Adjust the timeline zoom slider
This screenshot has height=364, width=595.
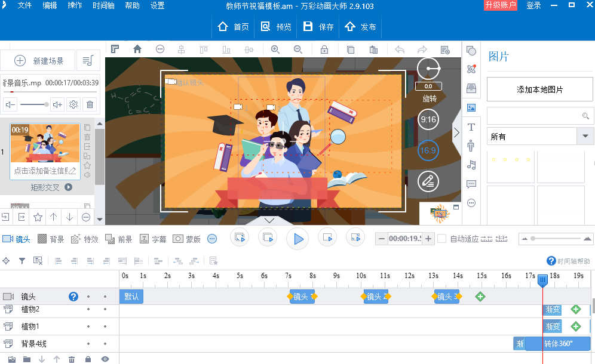[556, 239]
